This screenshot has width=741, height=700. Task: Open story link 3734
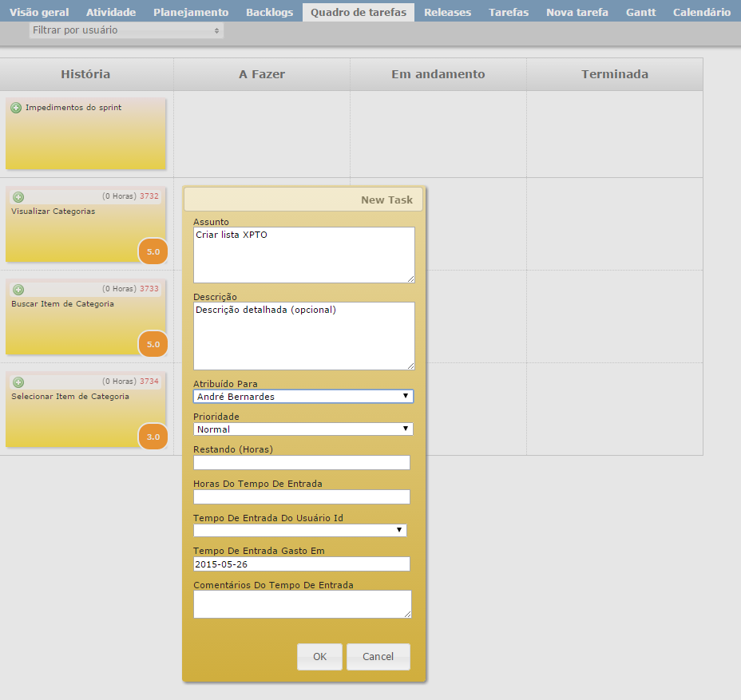(x=149, y=382)
